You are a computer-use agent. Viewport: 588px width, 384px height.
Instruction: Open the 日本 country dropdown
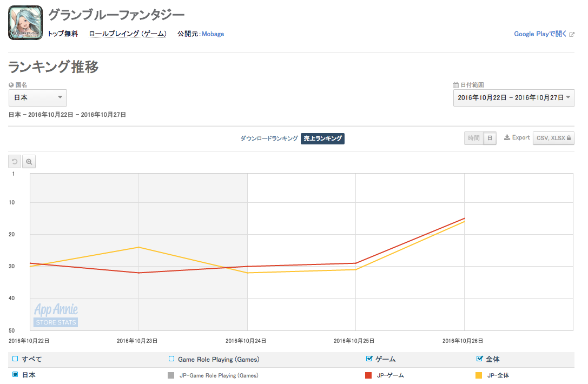click(x=37, y=98)
